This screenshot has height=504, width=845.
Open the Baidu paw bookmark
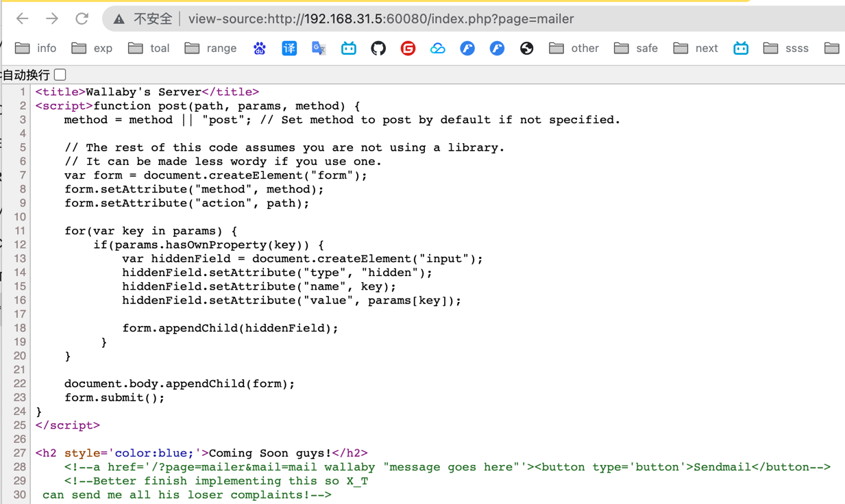[x=259, y=48]
